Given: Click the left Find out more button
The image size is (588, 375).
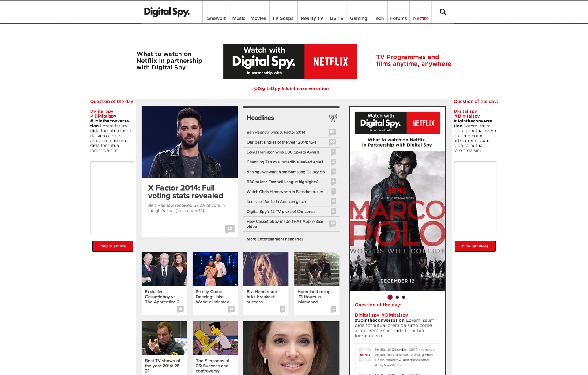Looking at the screenshot, I should [x=112, y=246].
